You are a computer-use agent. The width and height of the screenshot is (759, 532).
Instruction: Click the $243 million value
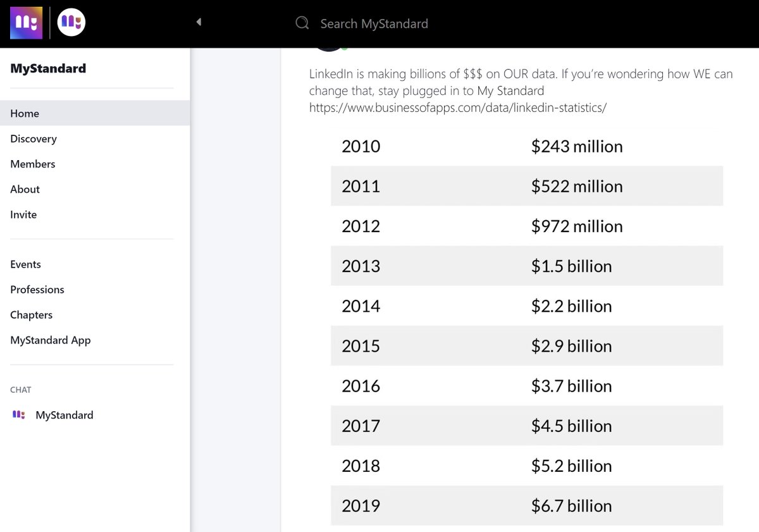point(577,146)
